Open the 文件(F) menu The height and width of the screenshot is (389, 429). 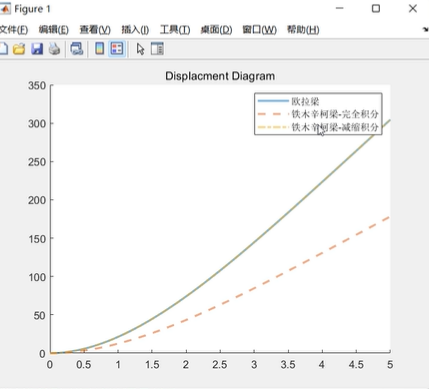click(x=14, y=30)
